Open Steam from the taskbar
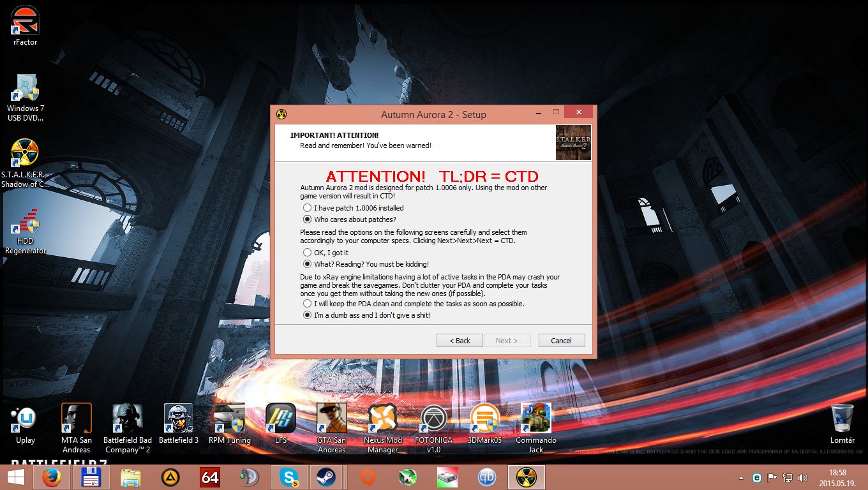This screenshot has height=490, width=868. (327, 477)
